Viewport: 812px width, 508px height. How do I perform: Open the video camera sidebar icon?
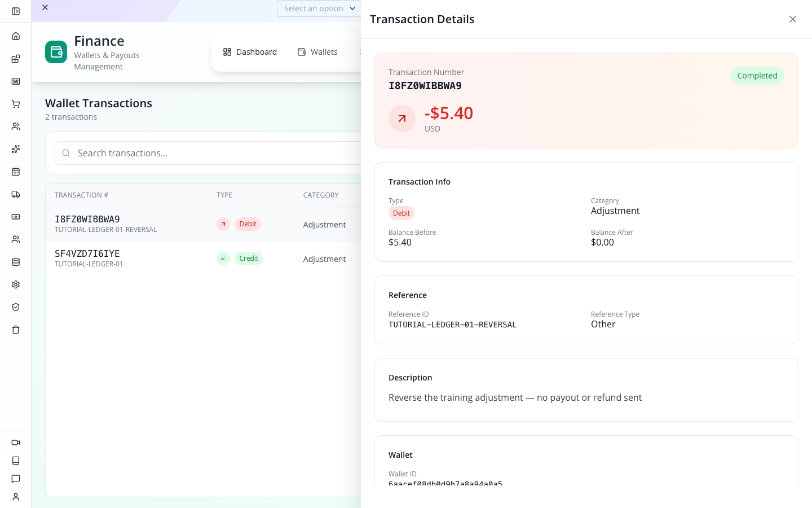pos(16,443)
